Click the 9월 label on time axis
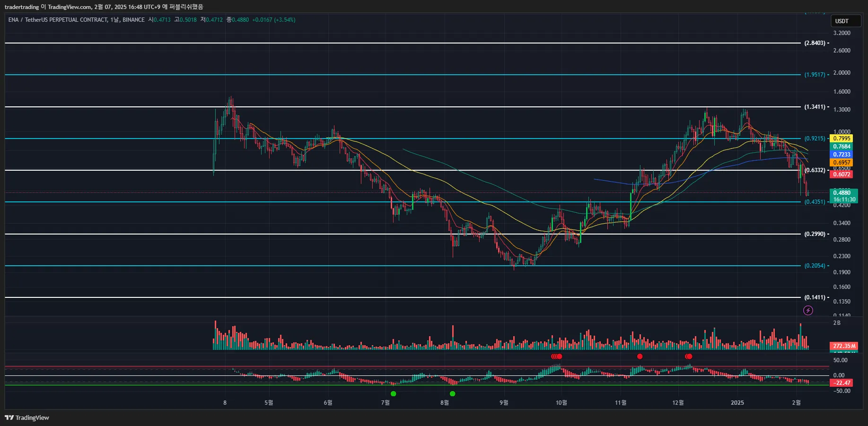The height and width of the screenshot is (426, 868). tap(504, 403)
